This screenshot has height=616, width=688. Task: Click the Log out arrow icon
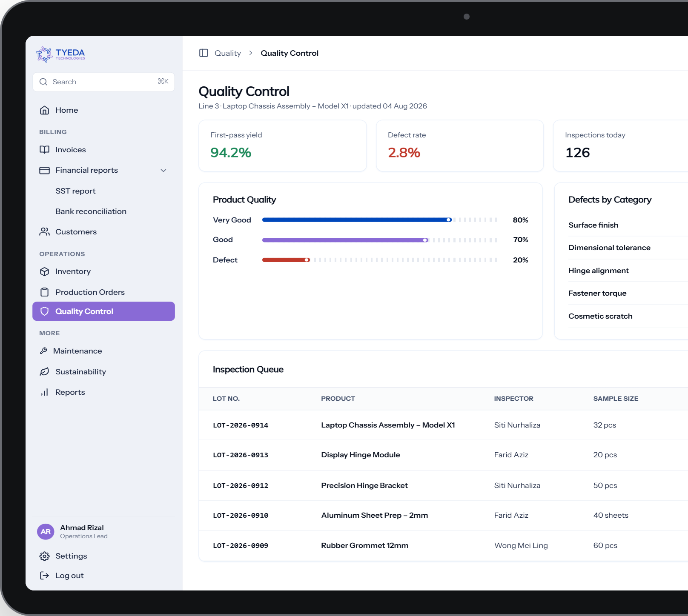pyautogui.click(x=44, y=576)
